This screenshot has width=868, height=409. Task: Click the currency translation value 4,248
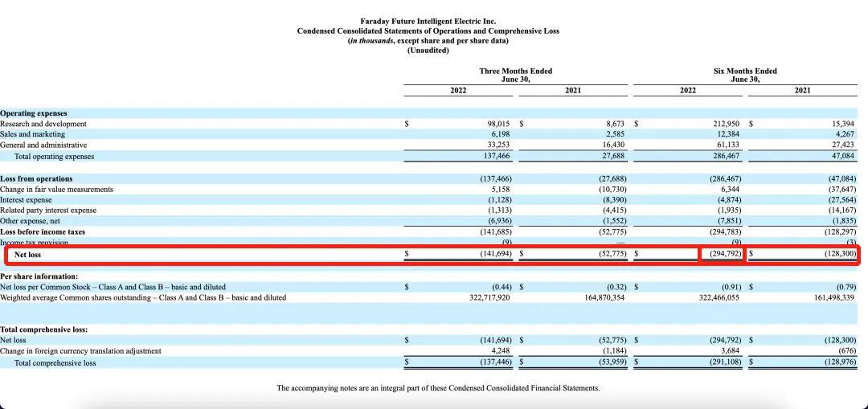(501, 351)
